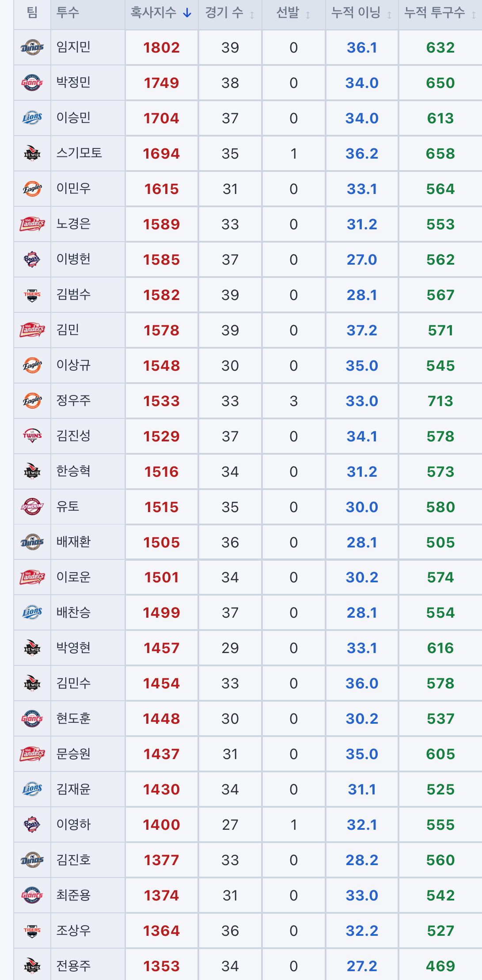Click the SSG Landers logo beside 노경은
This screenshot has width=482, height=980.
coord(32,224)
